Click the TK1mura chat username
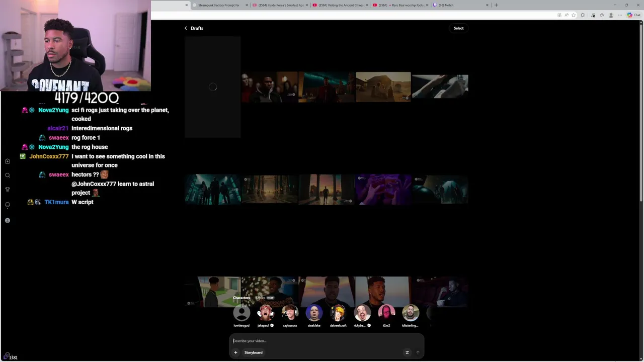The height and width of the screenshot is (362, 644). [x=56, y=202]
